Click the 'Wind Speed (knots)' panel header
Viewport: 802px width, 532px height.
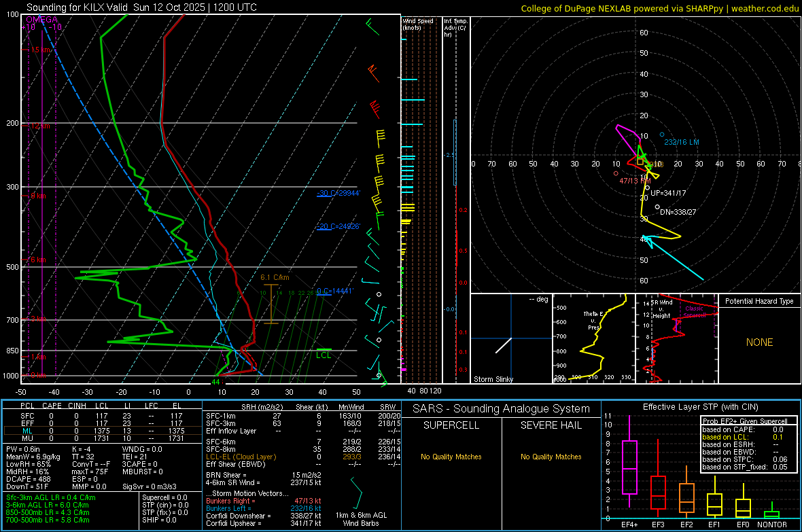[x=417, y=24]
